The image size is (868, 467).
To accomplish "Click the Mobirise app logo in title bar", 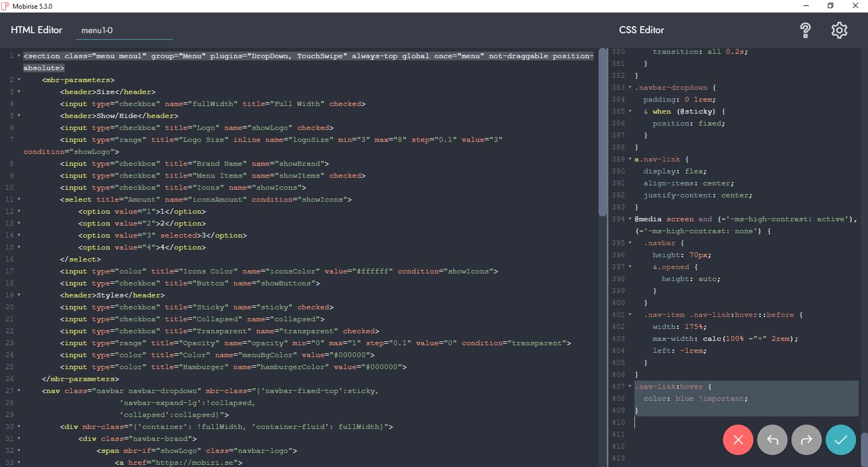I will click(x=5, y=6).
